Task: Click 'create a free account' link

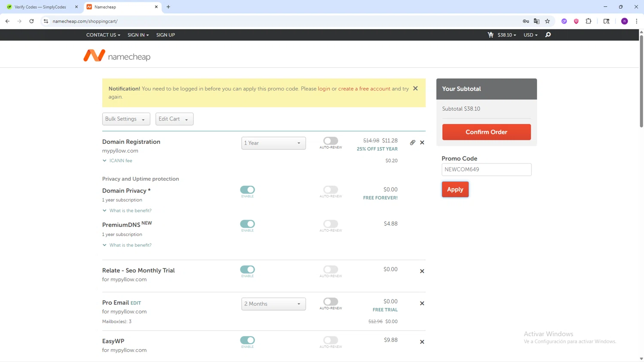Action: coord(364,89)
